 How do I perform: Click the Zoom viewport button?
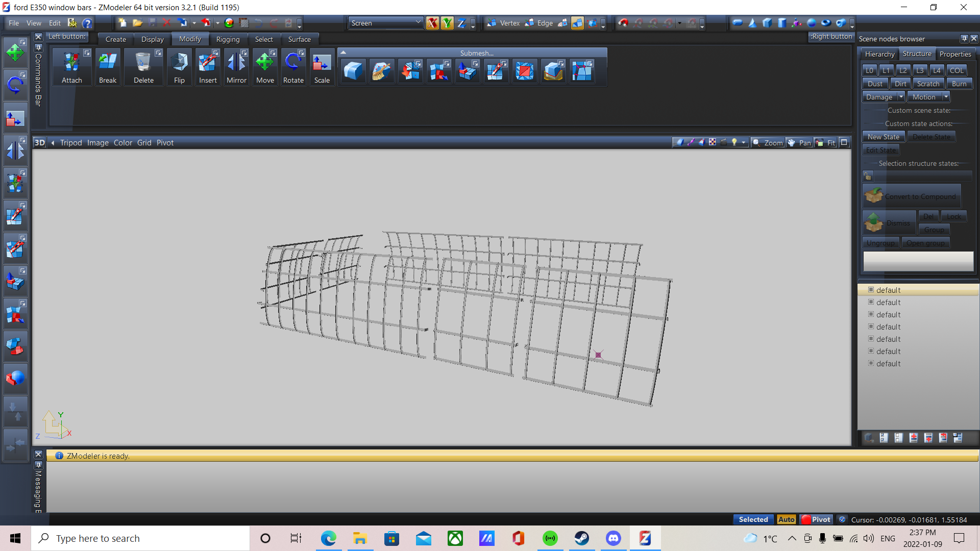768,143
